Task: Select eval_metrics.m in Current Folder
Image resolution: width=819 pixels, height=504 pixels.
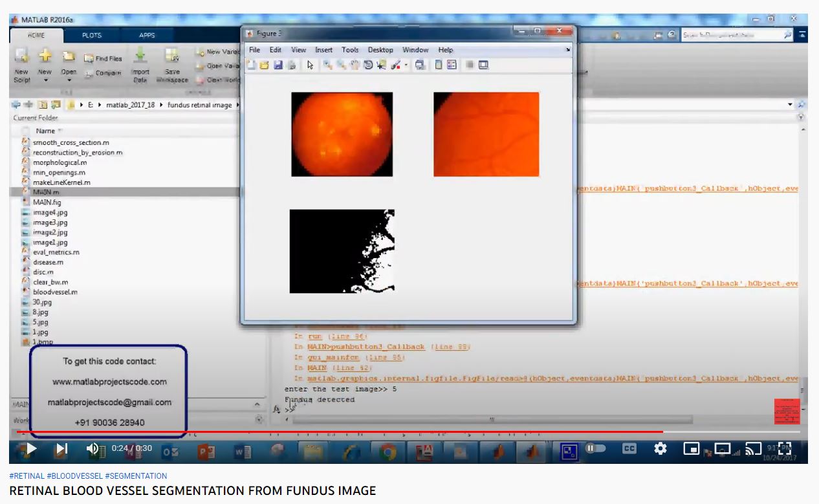Action: coord(56,252)
